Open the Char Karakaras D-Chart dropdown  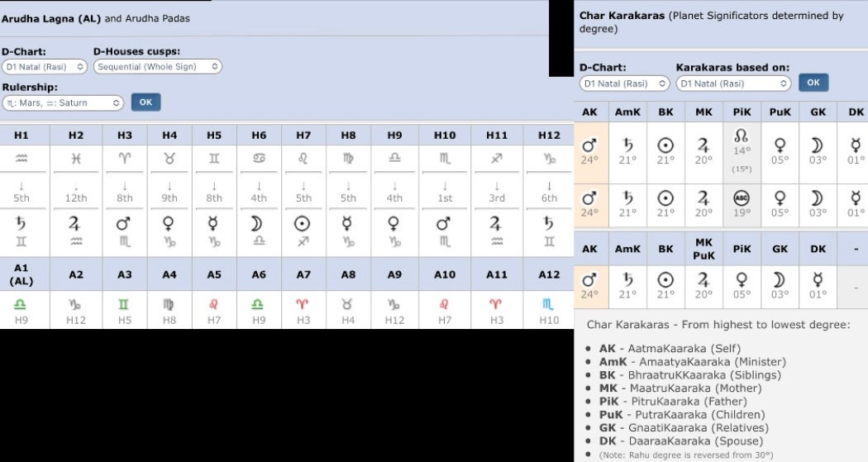(x=624, y=83)
